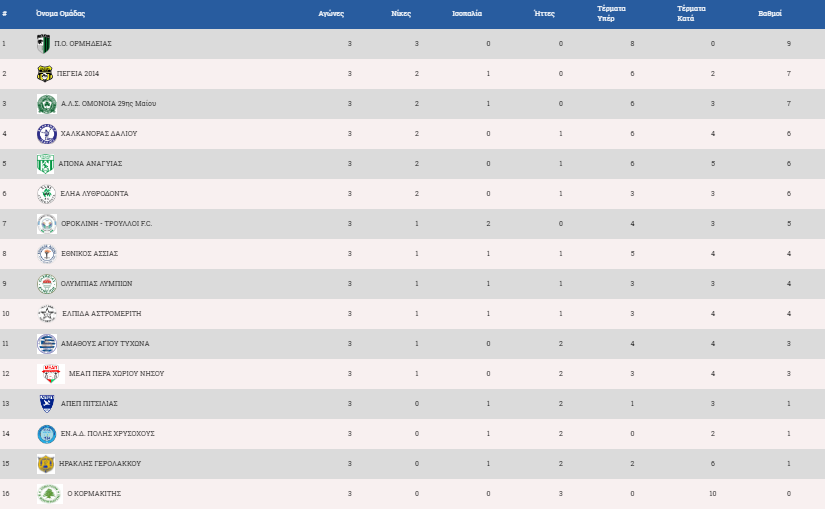The image size is (825, 511).
Task: Click the Βαθμοί column header
Action: pos(770,14)
